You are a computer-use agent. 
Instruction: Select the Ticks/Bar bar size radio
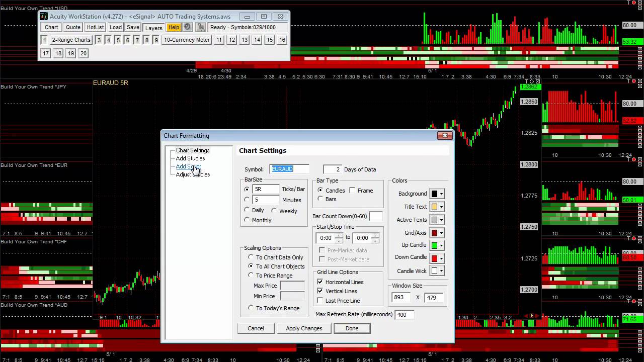(247, 190)
